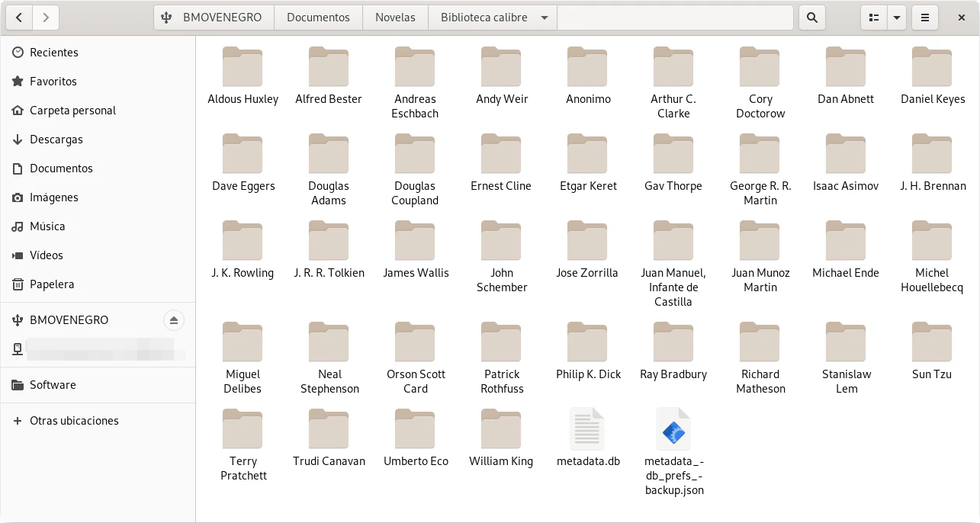Select Descargas in the sidebar
Image resolution: width=980 pixels, height=523 pixels.
coord(56,140)
